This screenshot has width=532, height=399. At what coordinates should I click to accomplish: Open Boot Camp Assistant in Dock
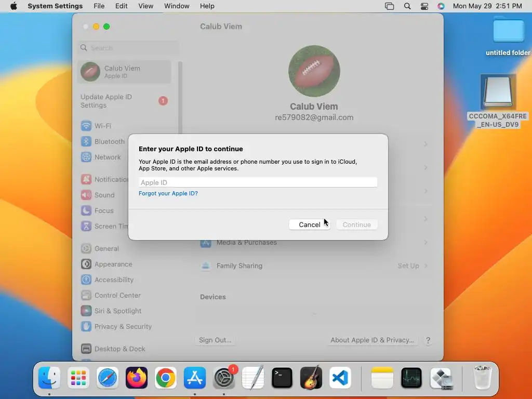tap(441, 378)
